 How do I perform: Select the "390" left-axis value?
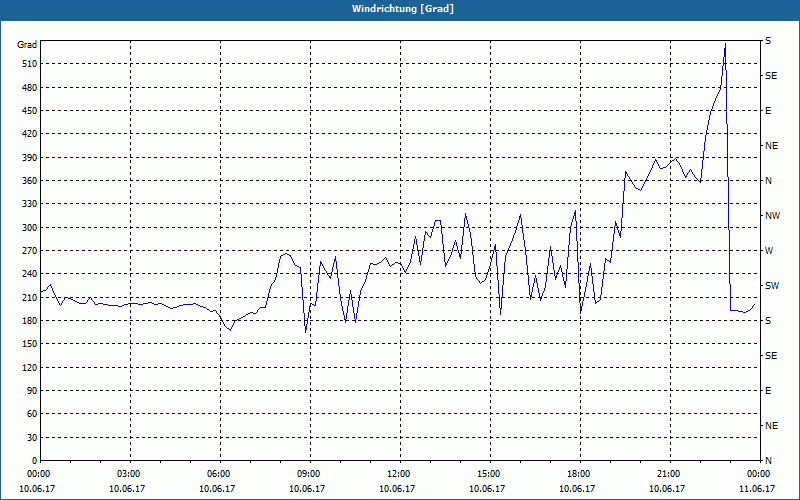click(x=29, y=158)
